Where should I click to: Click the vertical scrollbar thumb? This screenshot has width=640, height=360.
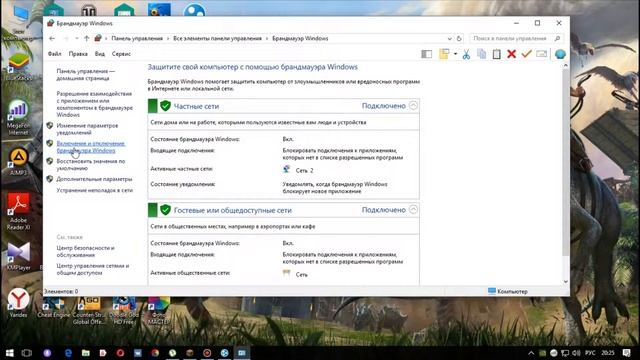pos(565,162)
